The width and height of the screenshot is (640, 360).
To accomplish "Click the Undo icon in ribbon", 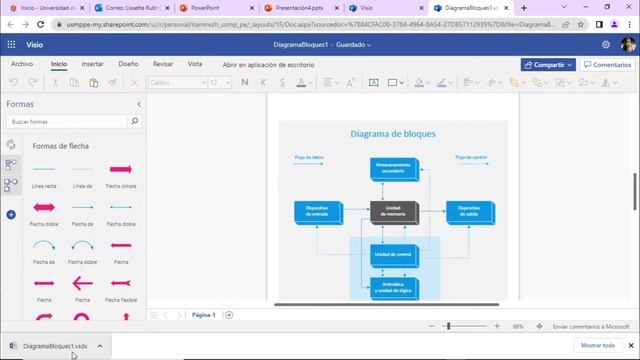I will coord(14,82).
